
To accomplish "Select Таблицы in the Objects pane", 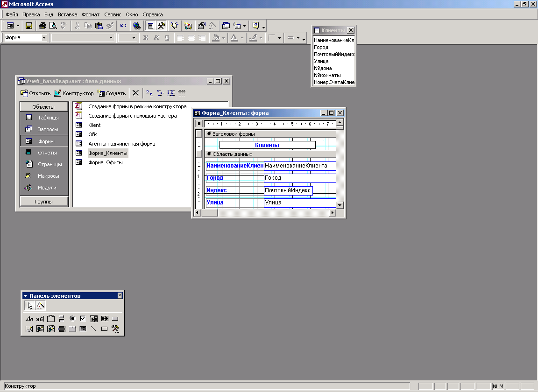I will pos(44,117).
